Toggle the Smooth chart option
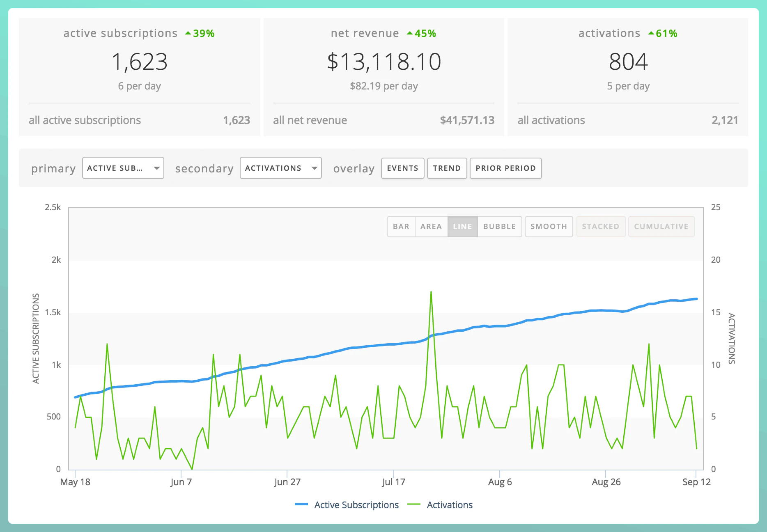767x532 pixels. coord(549,227)
